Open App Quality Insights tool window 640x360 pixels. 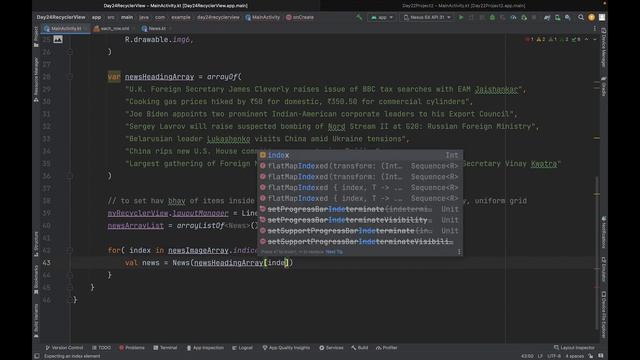pyautogui.click(x=286, y=348)
